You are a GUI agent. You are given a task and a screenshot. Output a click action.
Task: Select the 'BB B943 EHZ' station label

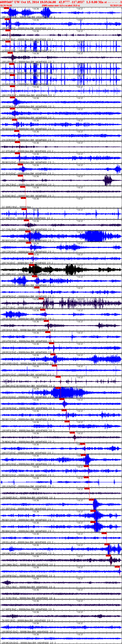9,531
